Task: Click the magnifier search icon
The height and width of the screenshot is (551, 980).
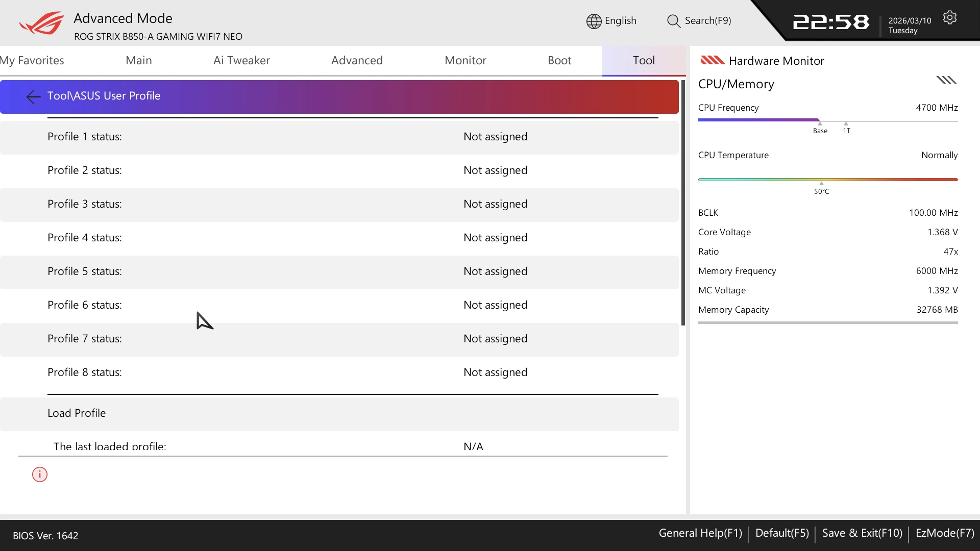Action: (x=673, y=21)
